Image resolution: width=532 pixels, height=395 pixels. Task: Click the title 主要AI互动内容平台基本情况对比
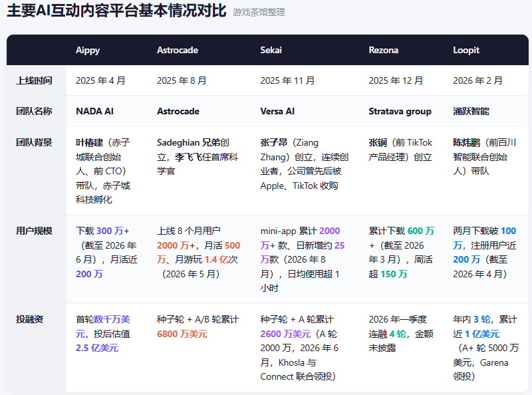[116, 11]
